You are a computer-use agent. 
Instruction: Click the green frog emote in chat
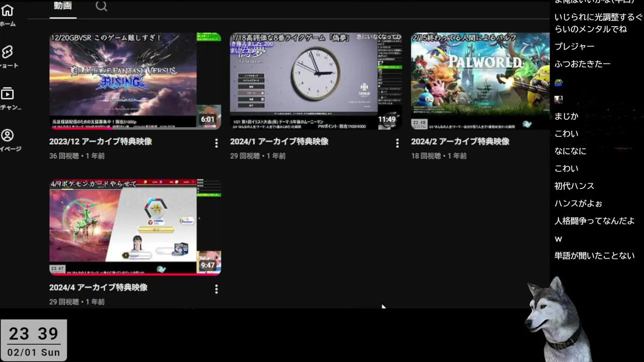(x=558, y=82)
